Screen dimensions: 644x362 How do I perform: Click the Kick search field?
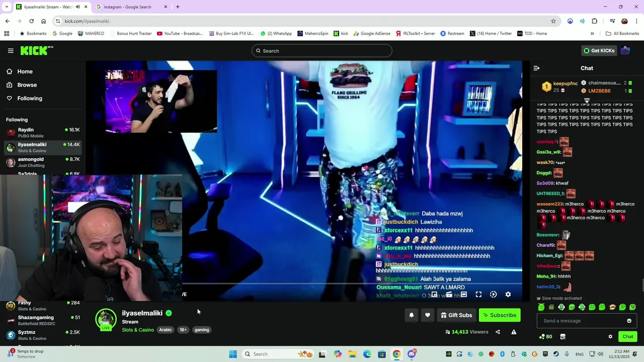pos(322,51)
